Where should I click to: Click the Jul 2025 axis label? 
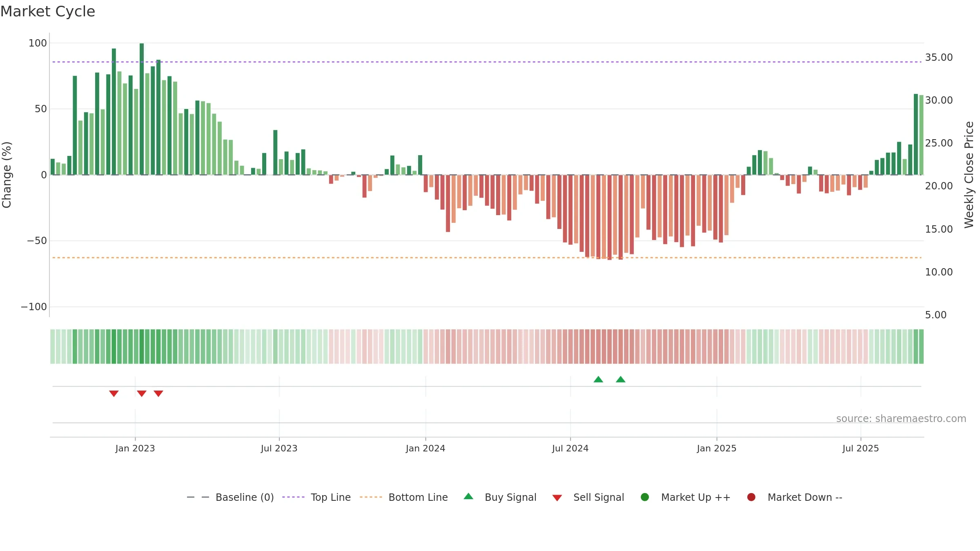861,448
